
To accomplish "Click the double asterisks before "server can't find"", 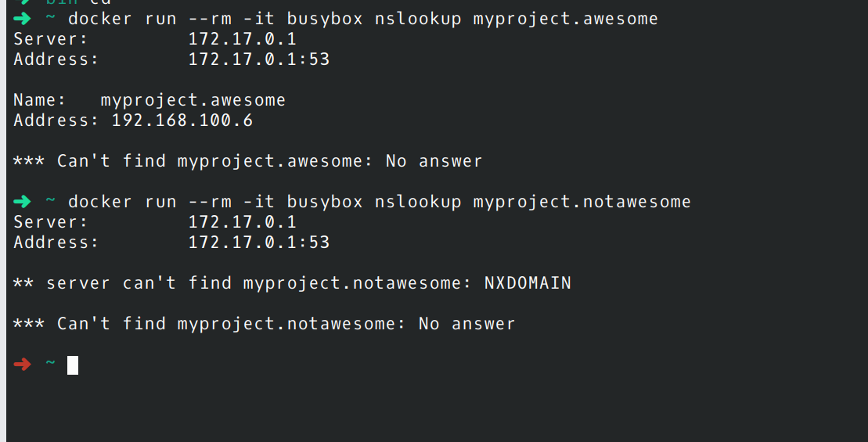I will (23, 282).
